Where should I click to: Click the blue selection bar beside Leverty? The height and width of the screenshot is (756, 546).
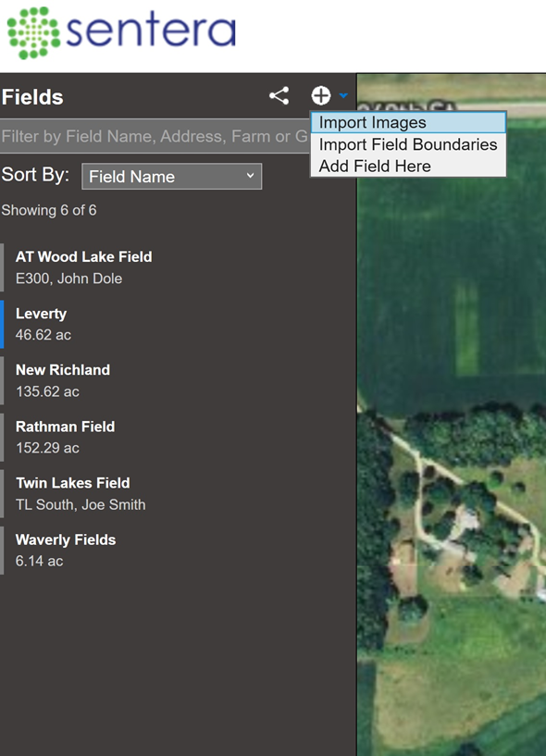[2, 324]
